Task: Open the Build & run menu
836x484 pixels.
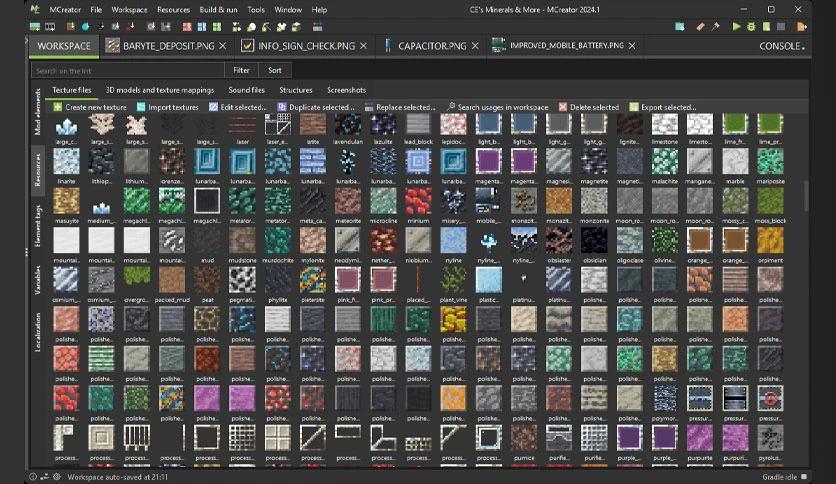Action: click(218, 10)
